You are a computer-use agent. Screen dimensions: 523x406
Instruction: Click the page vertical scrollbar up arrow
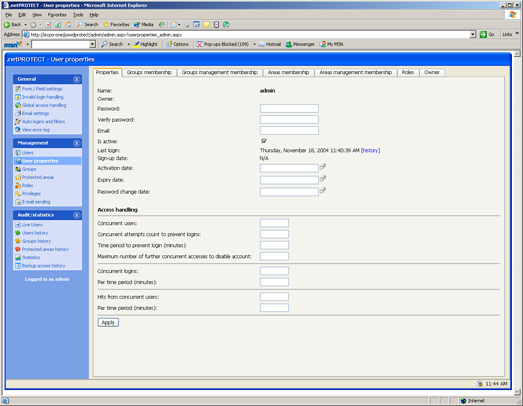(x=517, y=53)
